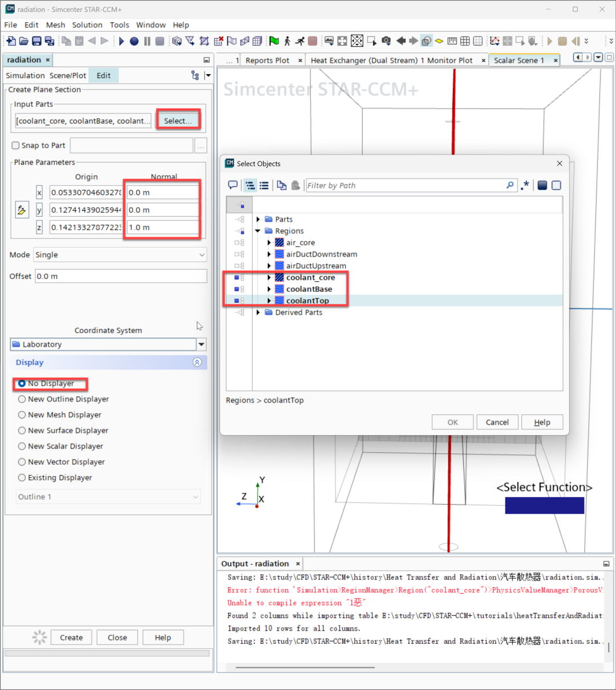This screenshot has height=690, width=616.
Task: Click the copy icon in Select Objects toolbar
Action: click(x=282, y=185)
